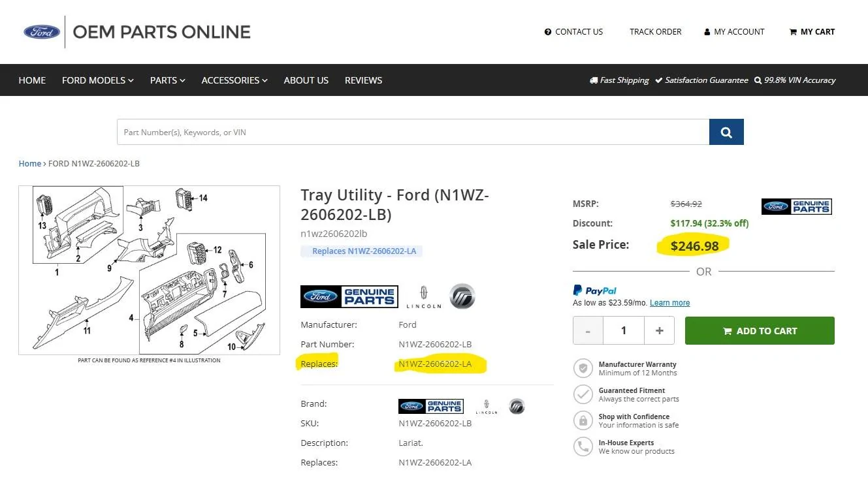
Task: Click the checkmark icon for Satisfaction Guarantee
Action: tap(659, 80)
